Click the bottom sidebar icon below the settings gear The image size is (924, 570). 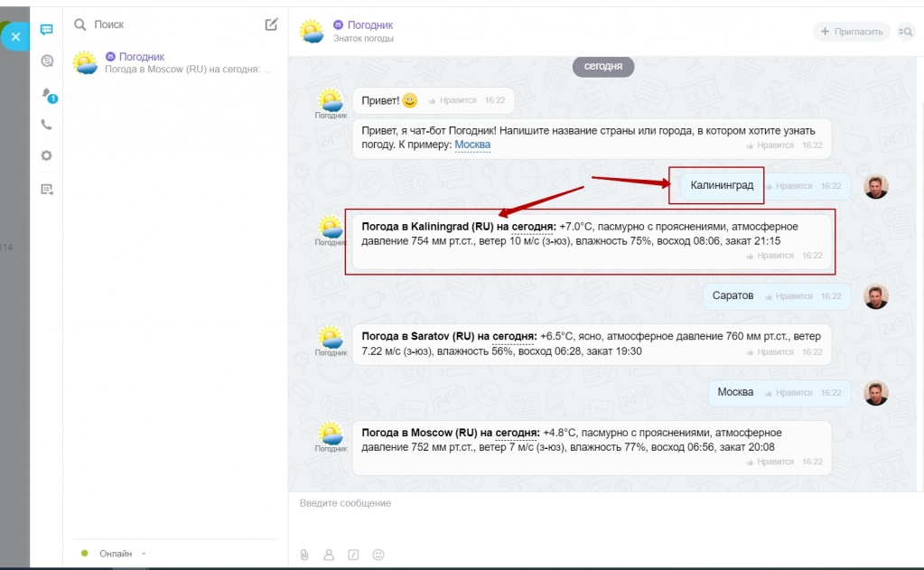click(x=47, y=189)
